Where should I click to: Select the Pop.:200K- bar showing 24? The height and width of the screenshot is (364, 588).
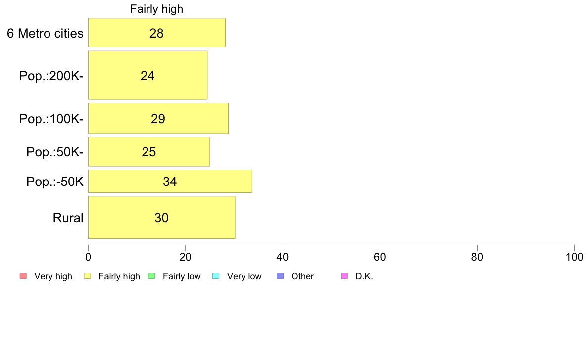click(x=148, y=75)
